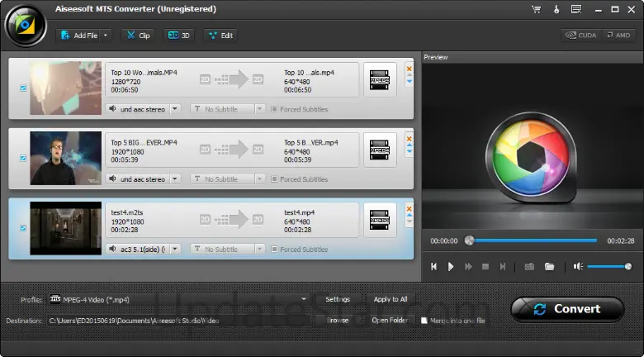Enable Forced Subtitles for Top 5 file
Image resolution: width=644 pixels, height=357 pixels.
(x=274, y=178)
